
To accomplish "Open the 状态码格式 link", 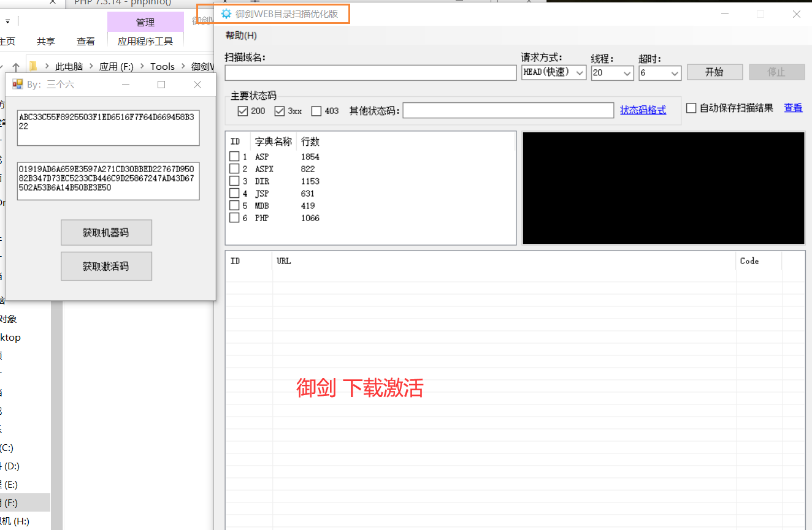I will (x=643, y=110).
